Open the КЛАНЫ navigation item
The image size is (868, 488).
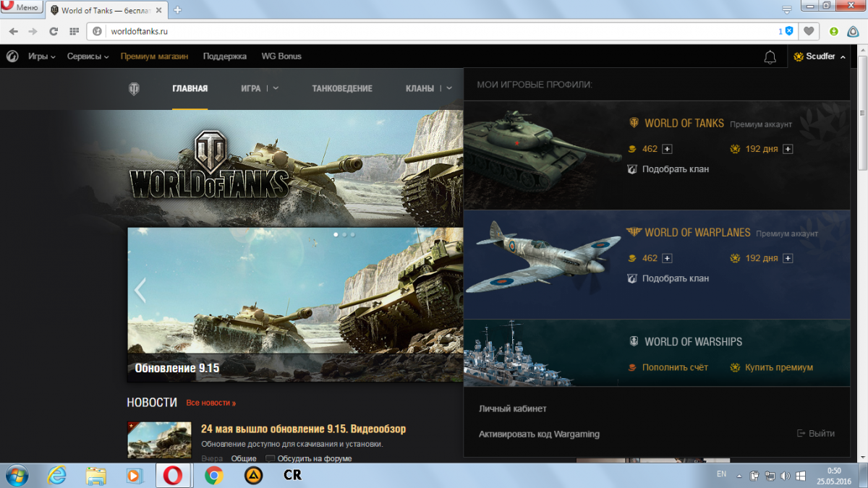(420, 89)
